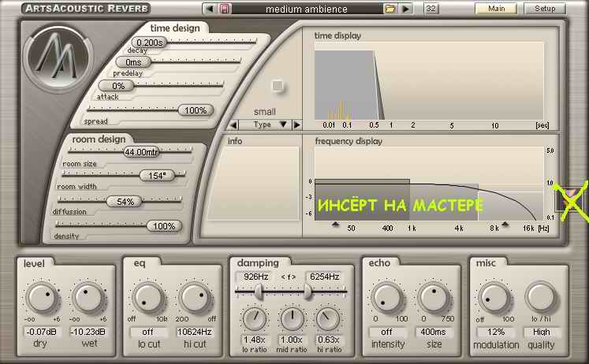Click the room width handle 154°

pos(157,176)
